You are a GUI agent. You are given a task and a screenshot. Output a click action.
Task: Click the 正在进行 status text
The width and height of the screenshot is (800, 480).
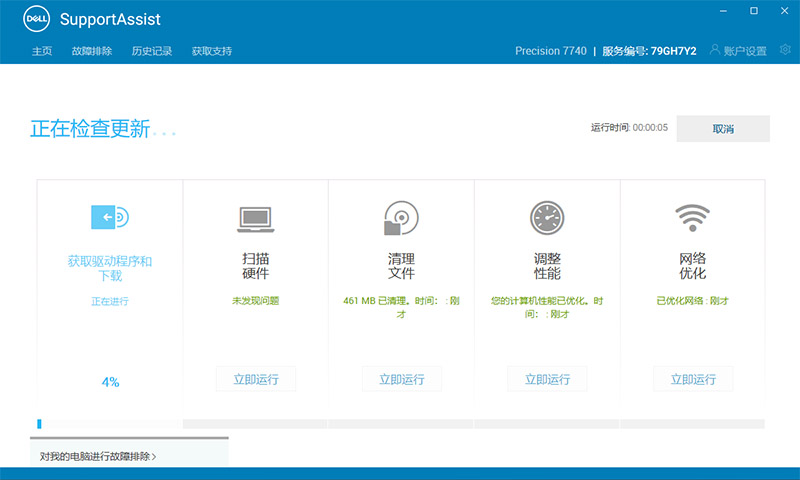click(110, 301)
